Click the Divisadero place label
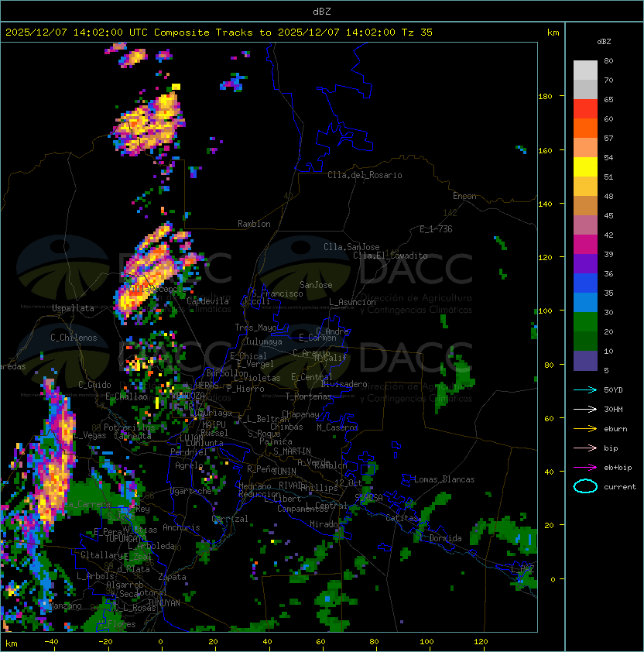 click(344, 384)
